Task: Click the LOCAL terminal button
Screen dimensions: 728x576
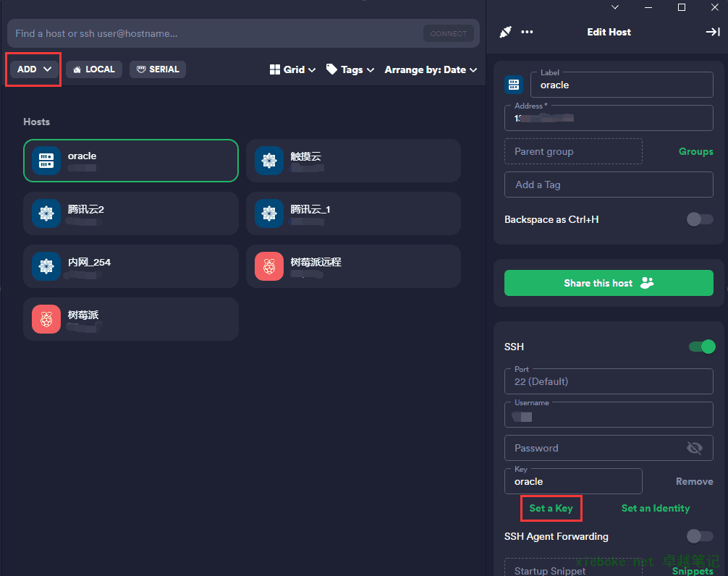Action: tap(94, 69)
